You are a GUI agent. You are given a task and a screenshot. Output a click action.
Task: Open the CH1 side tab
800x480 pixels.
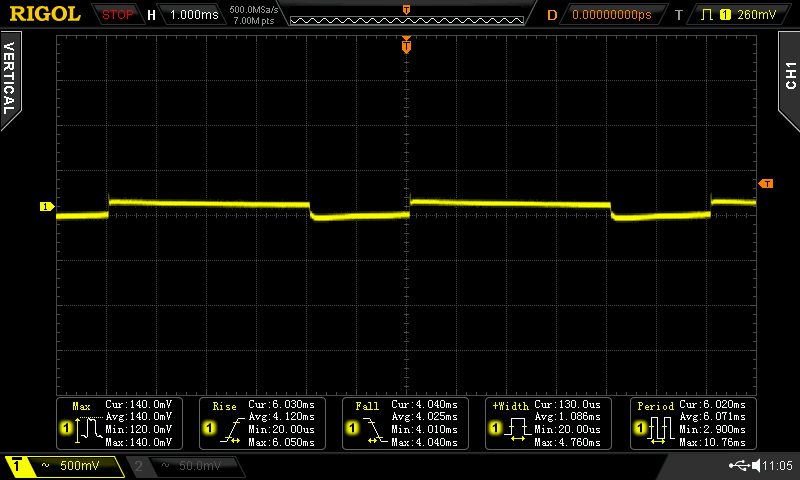[x=789, y=75]
